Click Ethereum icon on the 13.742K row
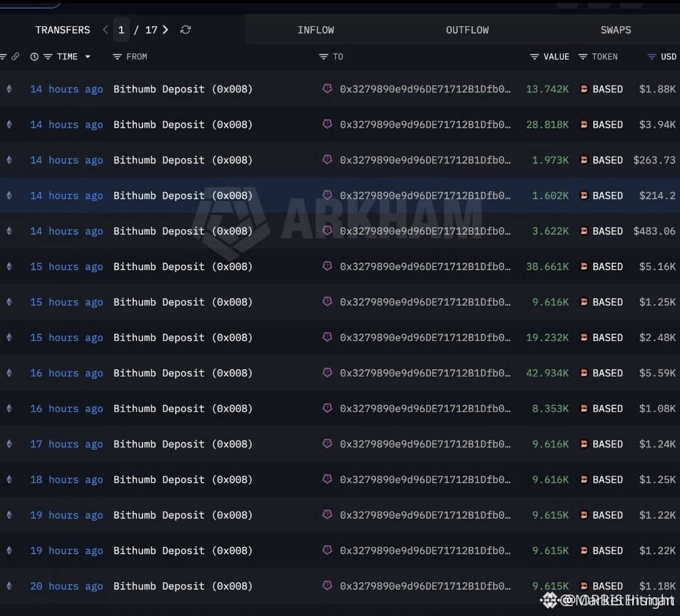The height and width of the screenshot is (616, 680). pyautogui.click(x=9, y=89)
